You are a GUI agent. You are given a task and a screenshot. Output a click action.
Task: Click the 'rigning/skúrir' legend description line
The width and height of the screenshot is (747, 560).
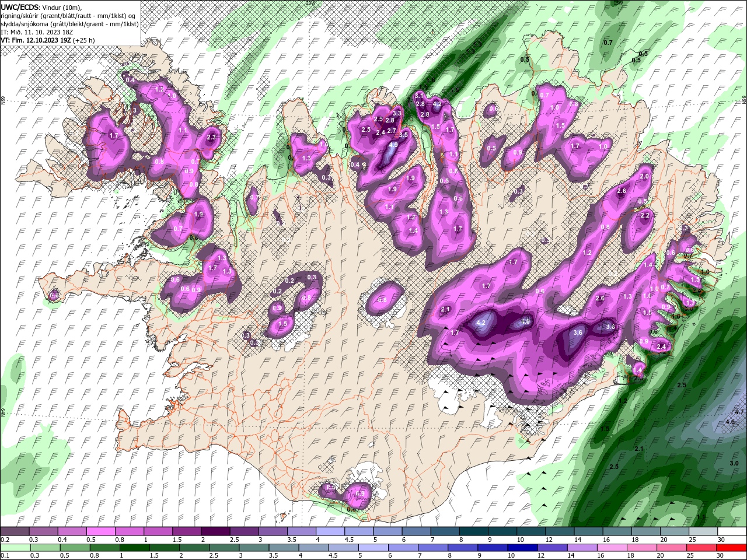click(x=69, y=15)
